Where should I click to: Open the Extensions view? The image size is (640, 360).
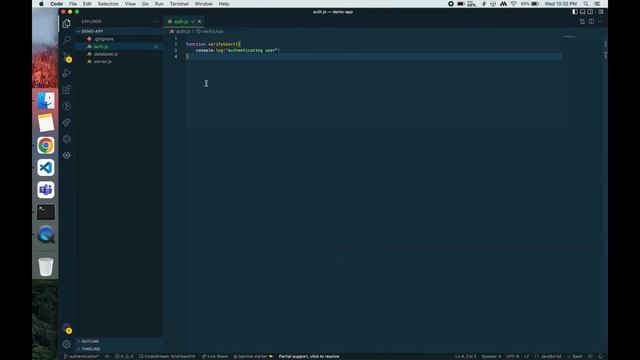click(67, 90)
